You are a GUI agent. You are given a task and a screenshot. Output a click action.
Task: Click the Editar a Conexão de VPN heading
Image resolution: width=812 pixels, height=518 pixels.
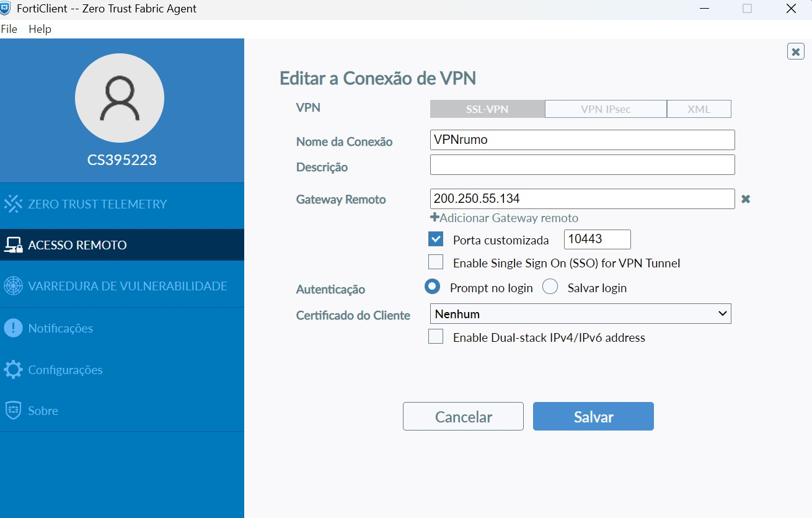[x=378, y=78]
